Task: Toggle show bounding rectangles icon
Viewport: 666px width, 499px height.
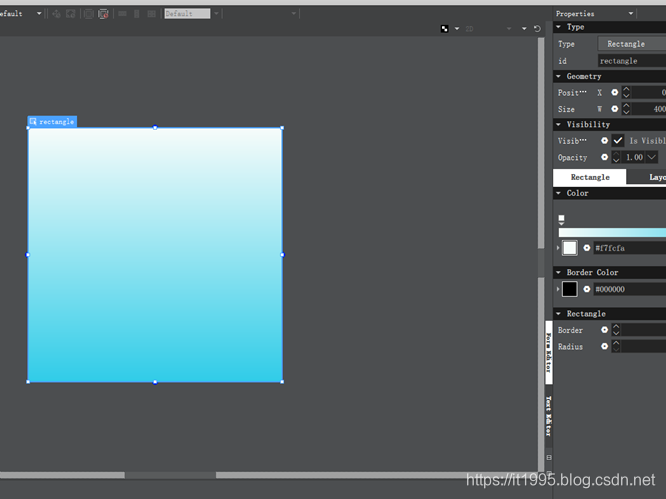Action: pyautogui.click(x=89, y=14)
